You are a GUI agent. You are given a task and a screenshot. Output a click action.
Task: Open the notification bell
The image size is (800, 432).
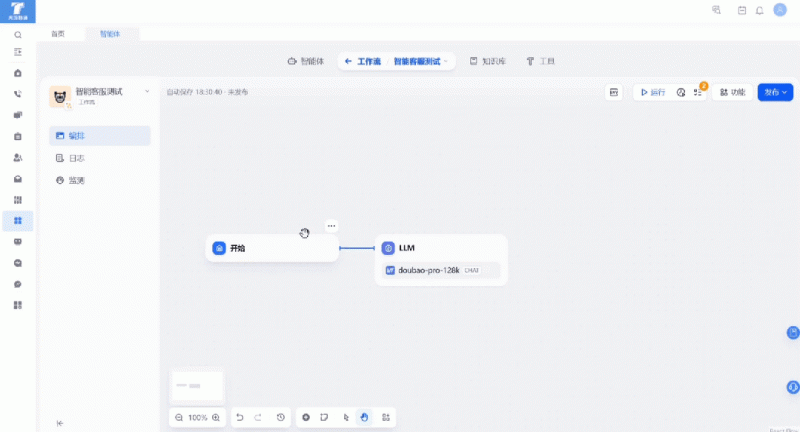coord(759,10)
